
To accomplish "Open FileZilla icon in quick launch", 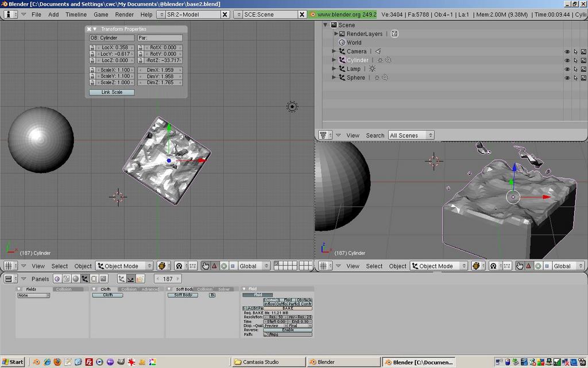I will click(x=89, y=362).
